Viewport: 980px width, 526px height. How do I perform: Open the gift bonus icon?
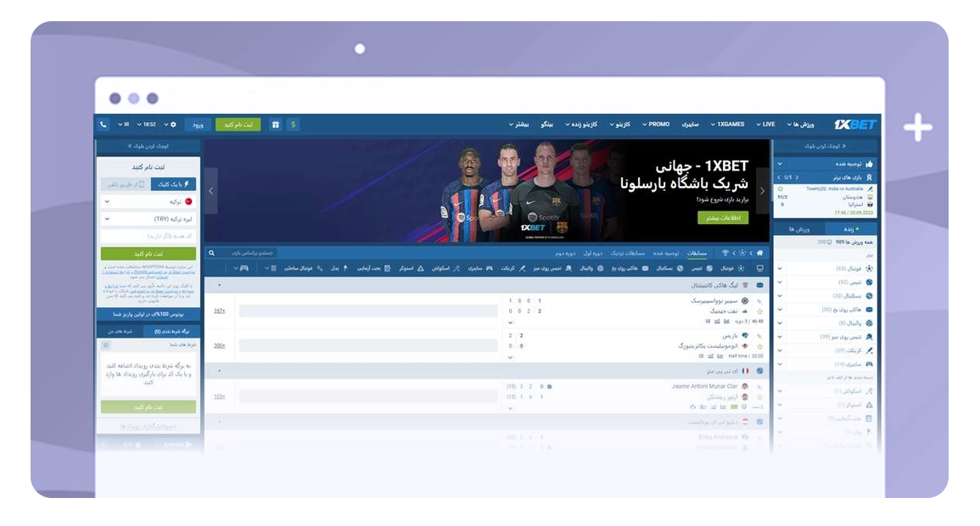click(x=276, y=125)
